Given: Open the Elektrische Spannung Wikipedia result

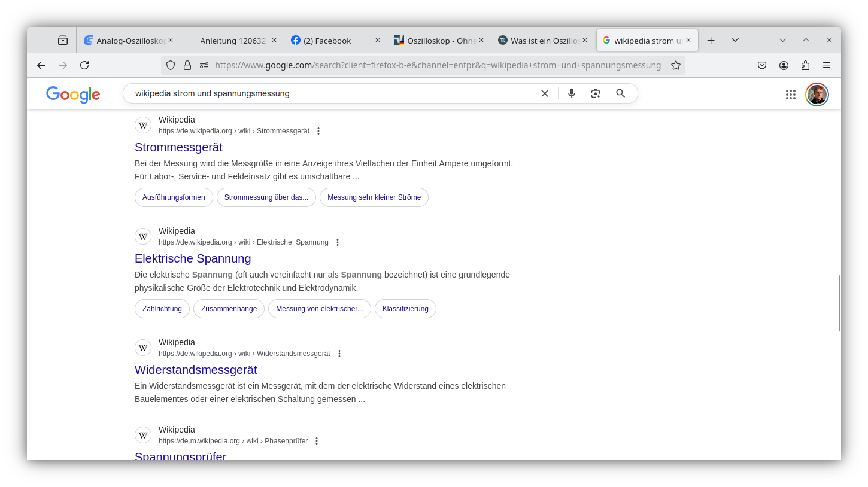Looking at the screenshot, I should click(x=193, y=258).
